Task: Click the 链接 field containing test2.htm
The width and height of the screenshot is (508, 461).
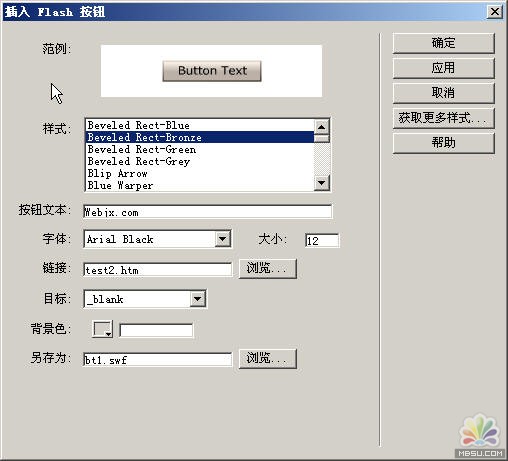Action: click(x=157, y=269)
